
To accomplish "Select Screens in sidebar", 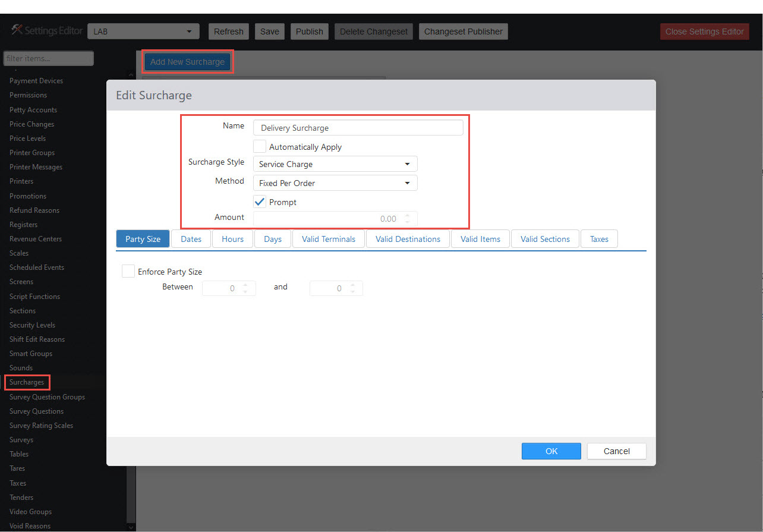I will point(21,282).
